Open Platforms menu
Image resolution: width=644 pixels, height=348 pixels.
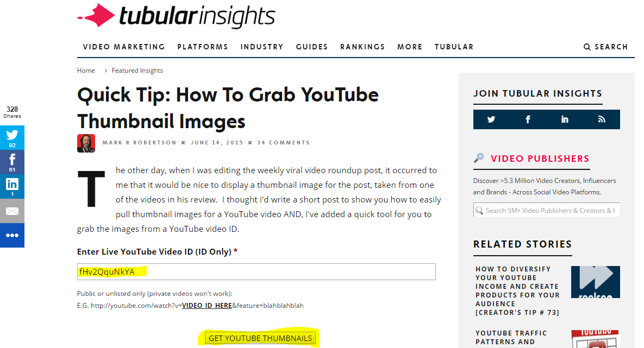tap(203, 47)
